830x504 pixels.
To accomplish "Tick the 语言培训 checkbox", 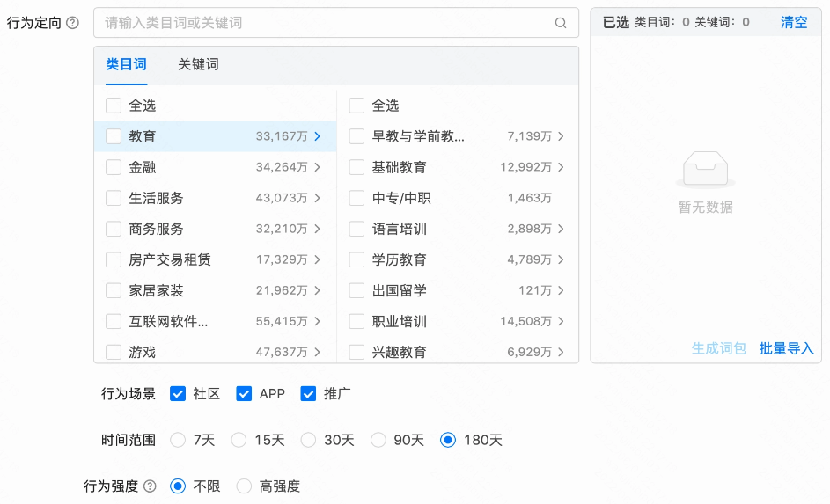I will (356, 229).
